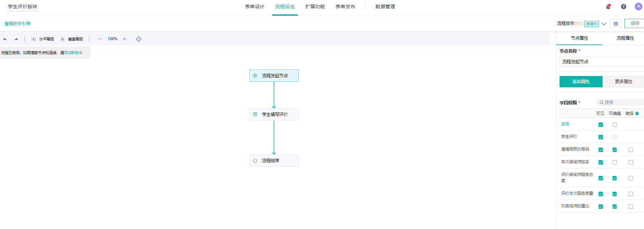The image size is (644, 229).
Task: Click the center canvas locate icon
Action: 139,39
